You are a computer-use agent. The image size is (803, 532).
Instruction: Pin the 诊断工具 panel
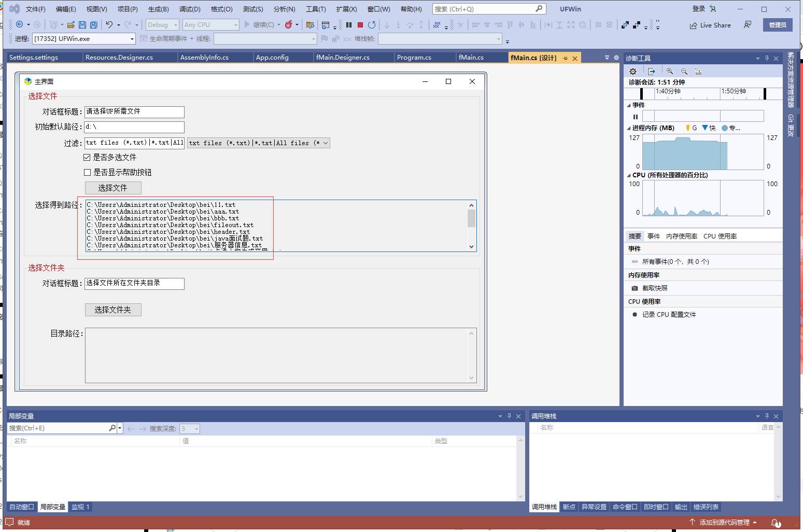tap(767, 58)
